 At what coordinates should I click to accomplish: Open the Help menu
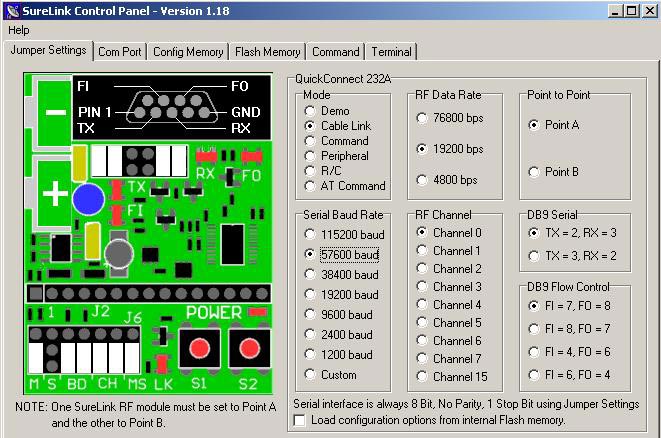(x=19, y=30)
